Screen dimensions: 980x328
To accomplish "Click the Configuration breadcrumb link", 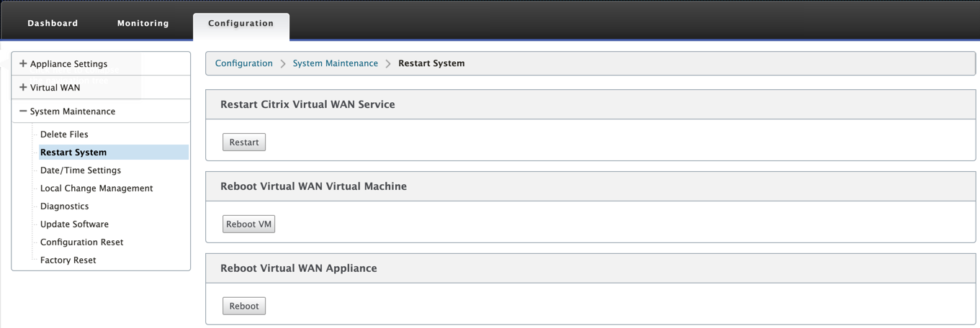I will 244,63.
